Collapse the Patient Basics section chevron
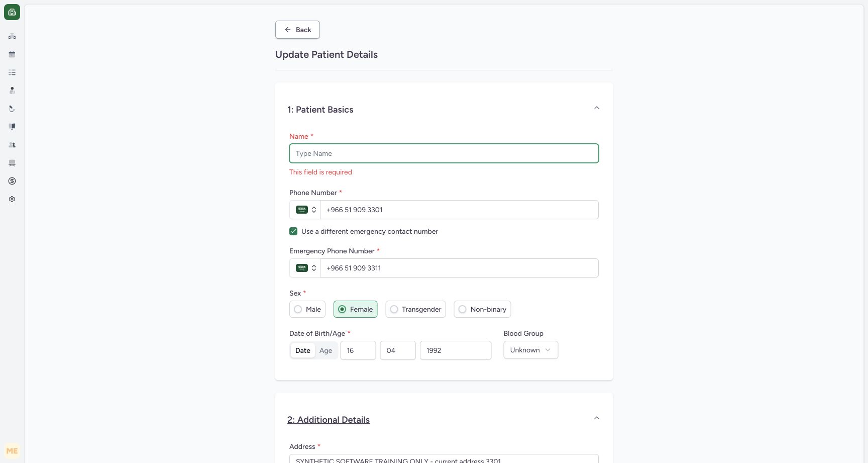The image size is (868, 463). 597,108
